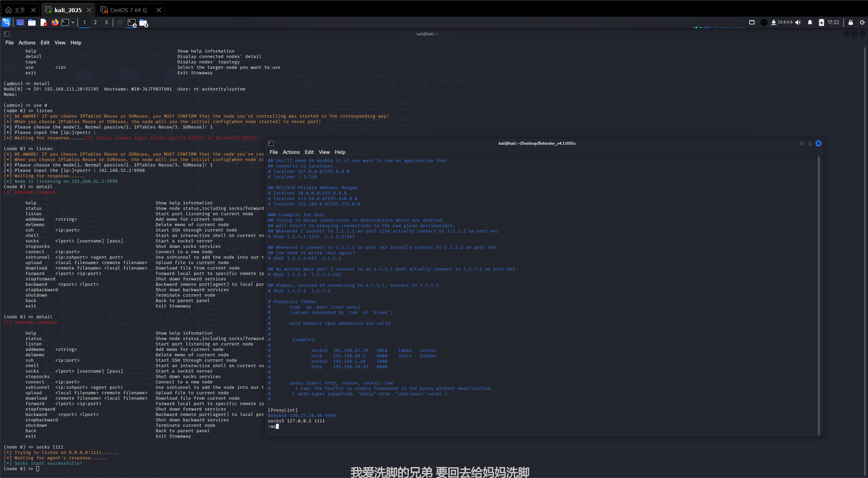
Task: Click the "(node 0) >> socks 1111" command line
Action: (x=34, y=447)
